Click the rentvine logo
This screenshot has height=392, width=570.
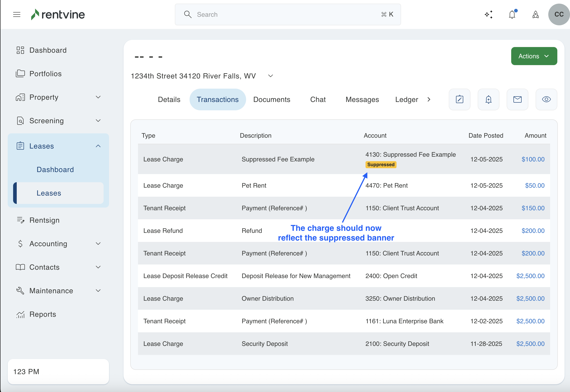58,14
